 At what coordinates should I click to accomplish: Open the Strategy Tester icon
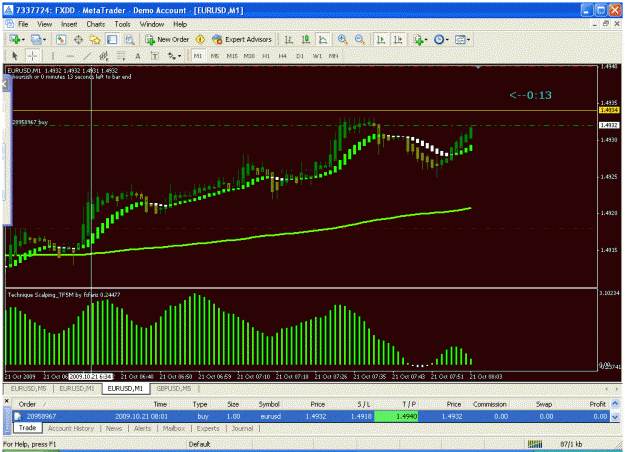[129, 39]
